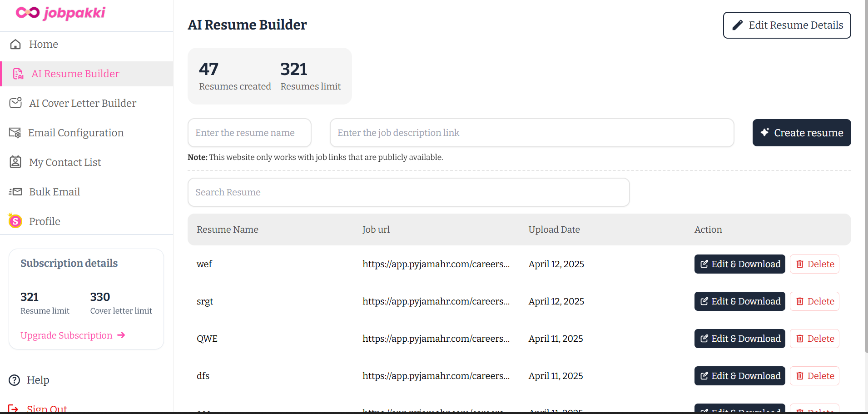The width and height of the screenshot is (868, 414).
Task: Delete the srgt resume
Action: point(814,301)
